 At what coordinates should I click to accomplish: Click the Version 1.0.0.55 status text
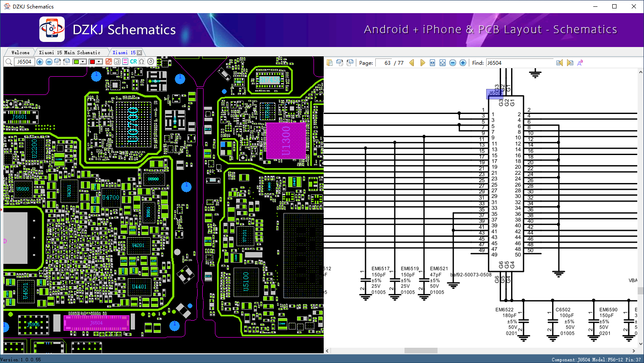point(21,360)
